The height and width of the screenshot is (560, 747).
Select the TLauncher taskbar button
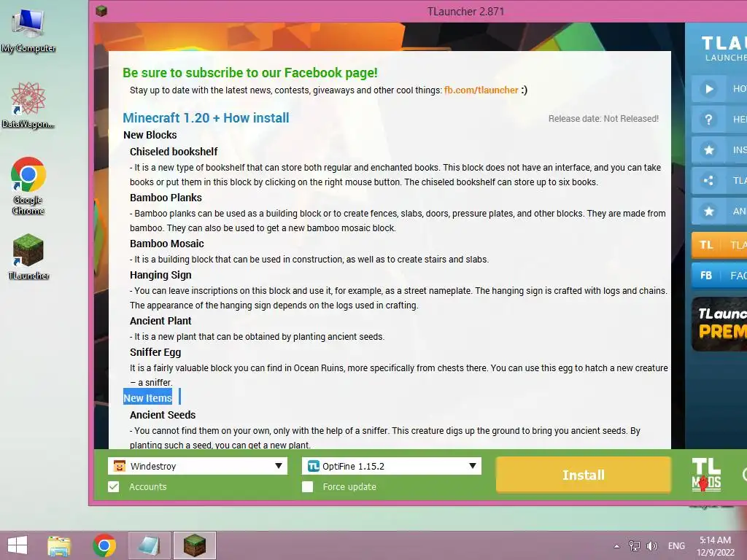coord(194,545)
